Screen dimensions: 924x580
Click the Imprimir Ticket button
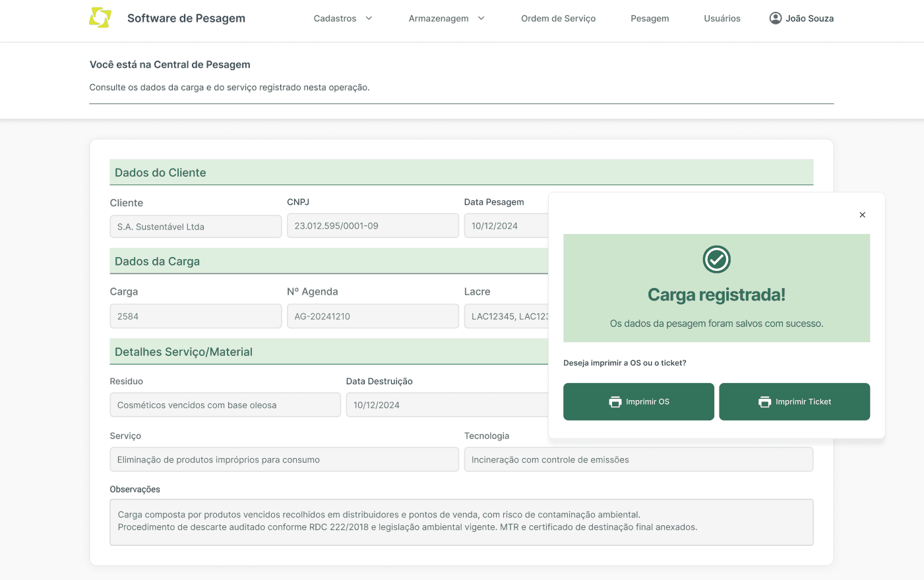(x=794, y=401)
